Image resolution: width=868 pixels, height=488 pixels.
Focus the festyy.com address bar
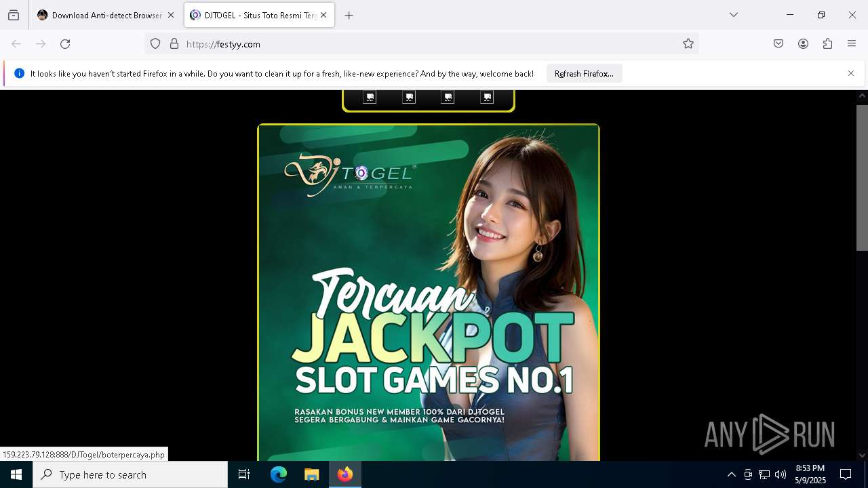click(x=420, y=44)
